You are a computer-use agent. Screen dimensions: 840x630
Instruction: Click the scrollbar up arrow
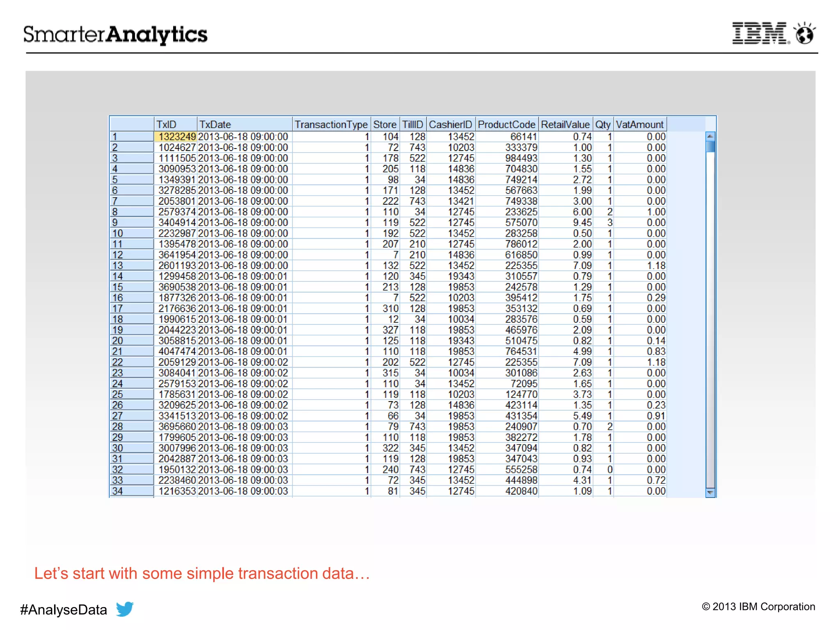(710, 136)
